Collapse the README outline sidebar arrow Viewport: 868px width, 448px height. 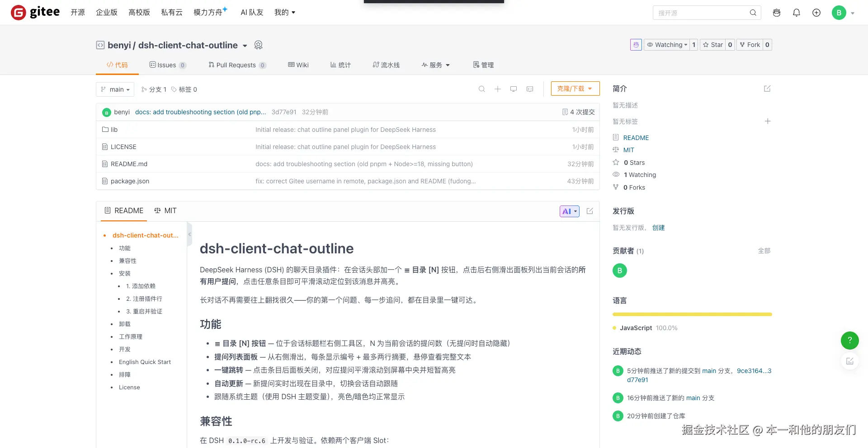click(x=189, y=234)
